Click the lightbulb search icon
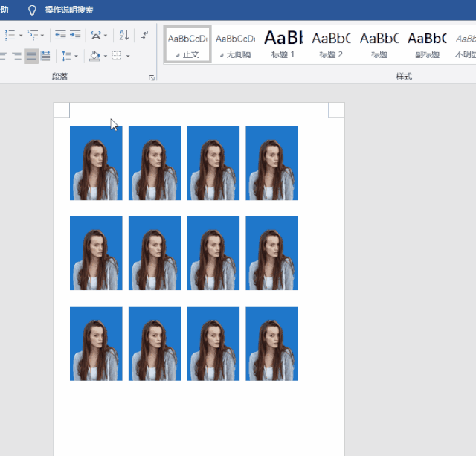This screenshot has height=456, width=476. tap(32, 10)
